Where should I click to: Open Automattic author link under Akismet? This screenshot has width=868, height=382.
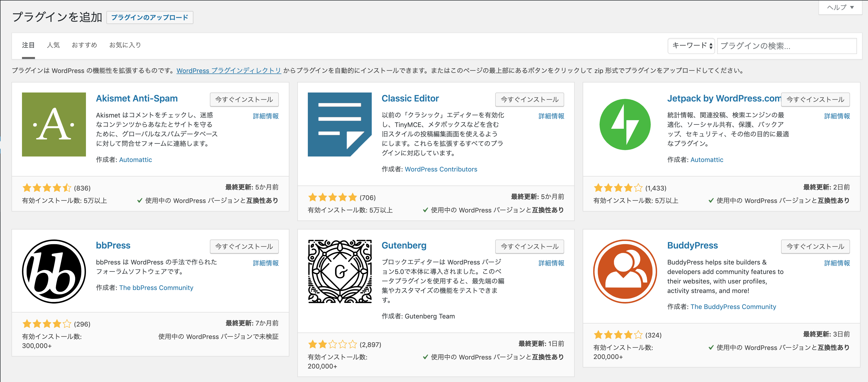(135, 160)
